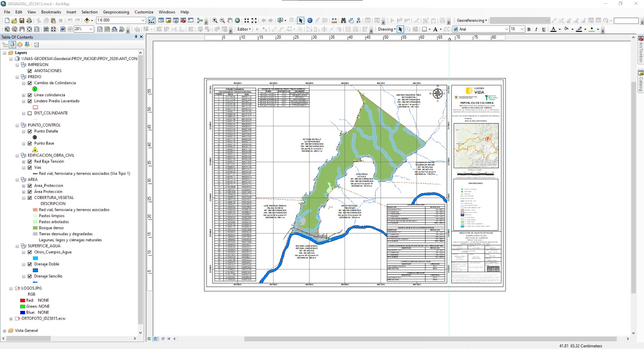Click the layout Zoom Whole Page icon

29,29
